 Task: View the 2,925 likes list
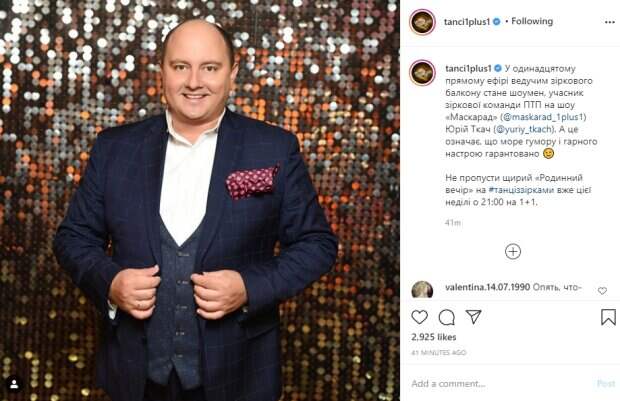pyautogui.click(x=434, y=337)
